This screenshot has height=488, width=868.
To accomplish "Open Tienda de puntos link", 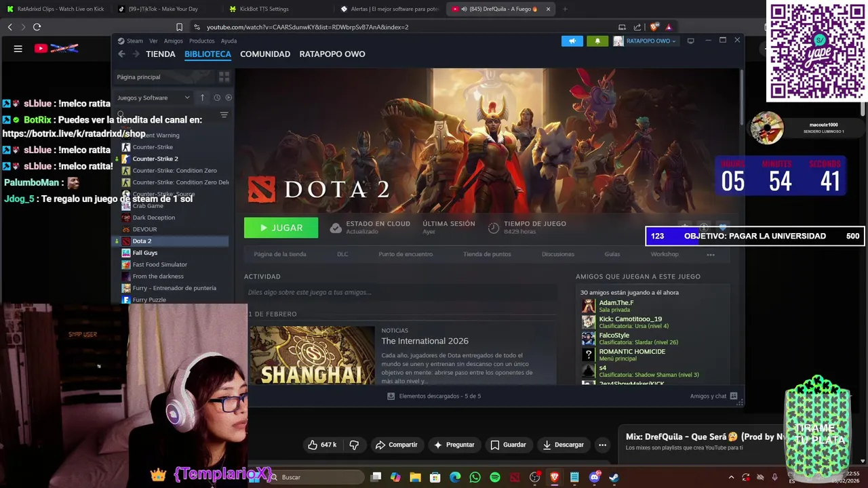I will click(487, 254).
